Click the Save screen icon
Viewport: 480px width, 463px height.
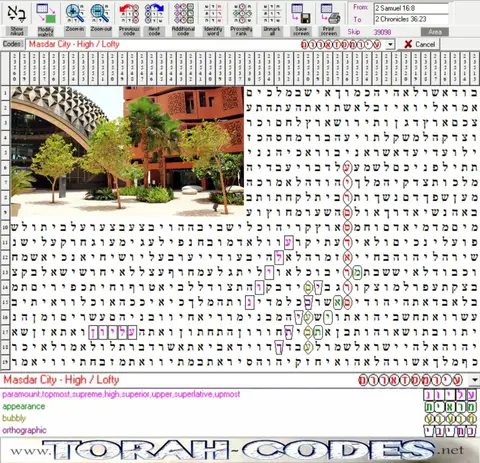(301, 14)
